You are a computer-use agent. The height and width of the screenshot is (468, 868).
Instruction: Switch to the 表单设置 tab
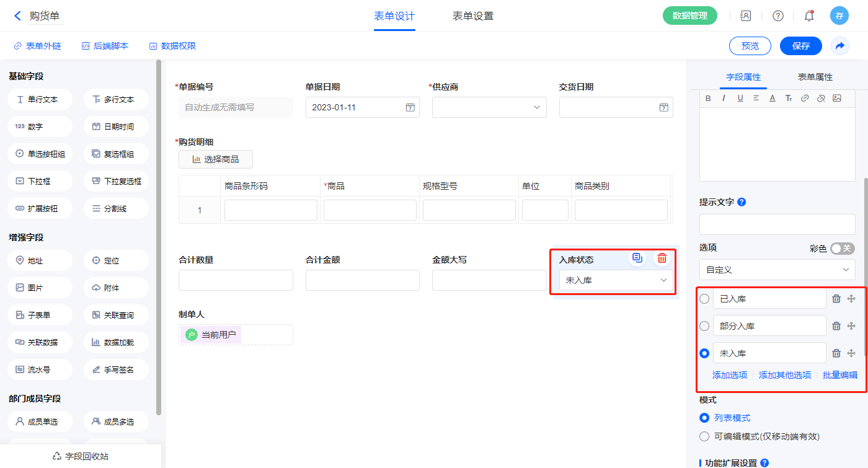[x=472, y=16]
